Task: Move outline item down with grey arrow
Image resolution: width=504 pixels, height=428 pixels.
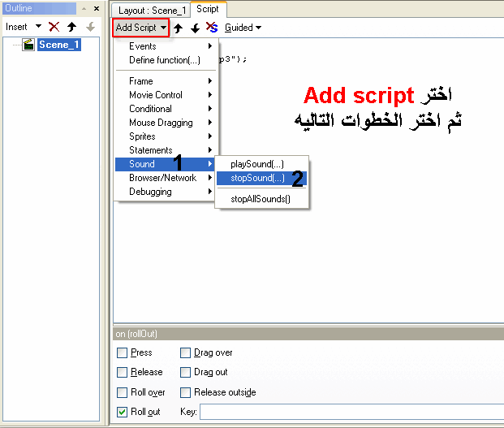Action: (89, 27)
